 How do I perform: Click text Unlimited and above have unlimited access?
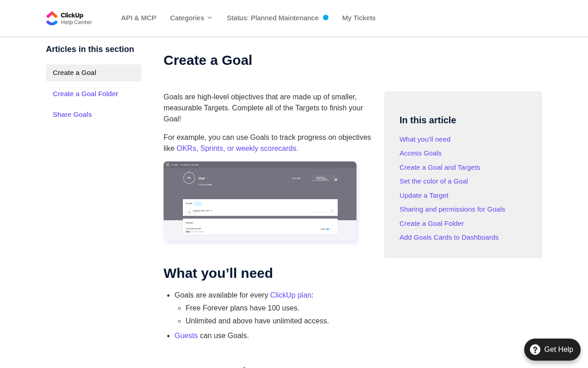pos(257,321)
